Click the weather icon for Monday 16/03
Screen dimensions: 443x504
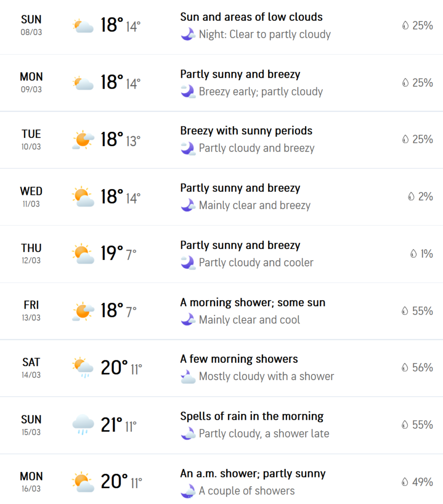(83, 482)
